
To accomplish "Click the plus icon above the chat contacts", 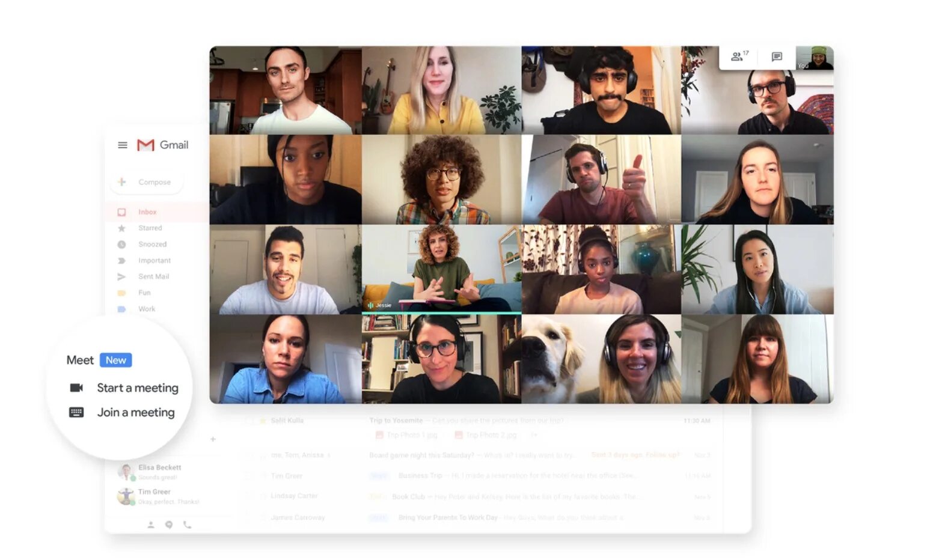I will tap(213, 439).
